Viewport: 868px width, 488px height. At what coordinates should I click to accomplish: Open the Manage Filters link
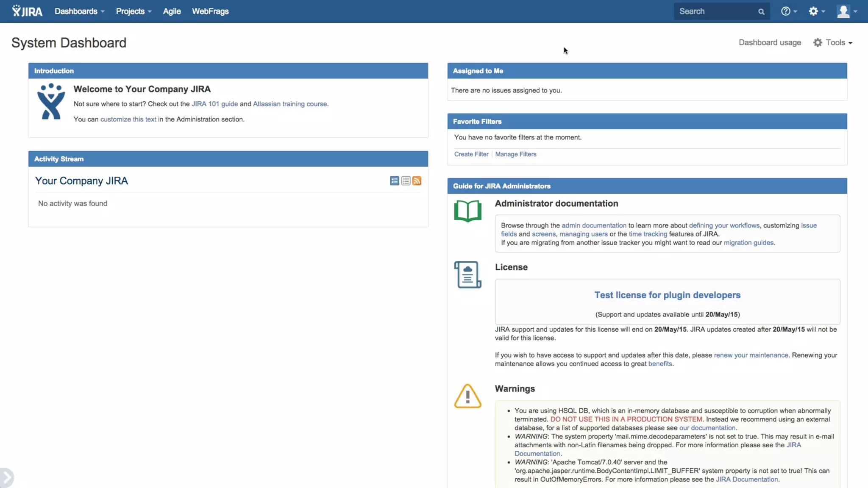(x=515, y=154)
